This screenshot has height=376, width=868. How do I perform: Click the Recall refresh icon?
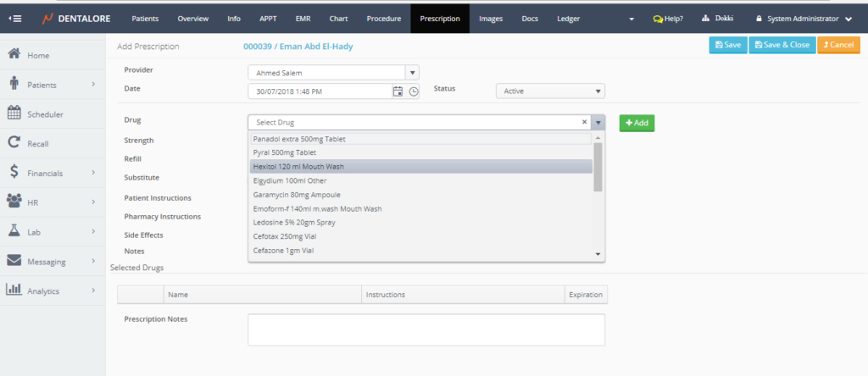click(x=14, y=143)
